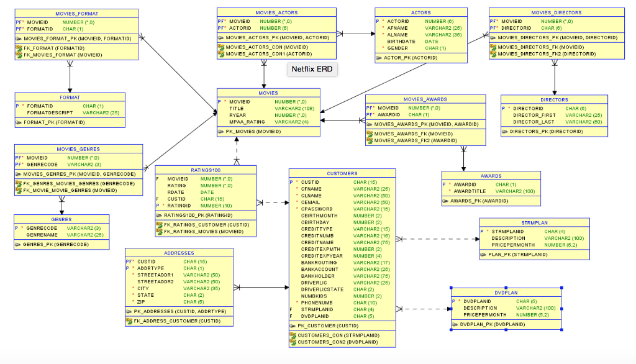Click the foreign key icon beside FK_ADDRESS_CUSTOMER
This screenshot has height=364, width=636.
[x=129, y=321]
